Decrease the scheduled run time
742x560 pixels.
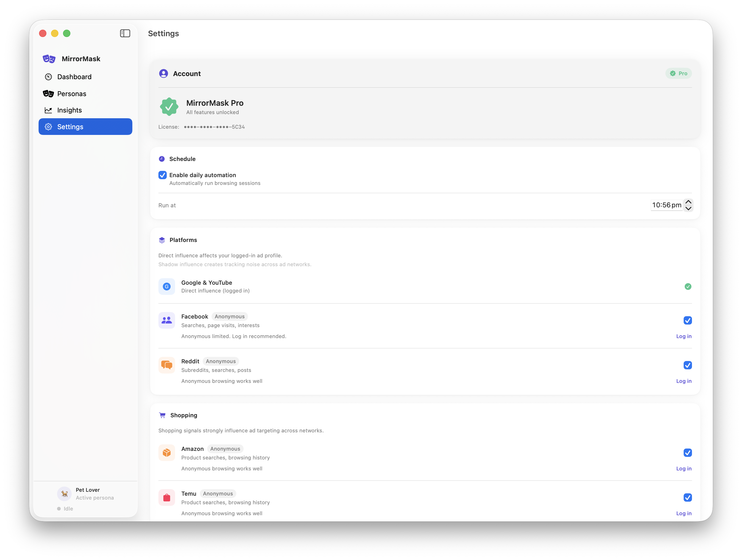[689, 209]
